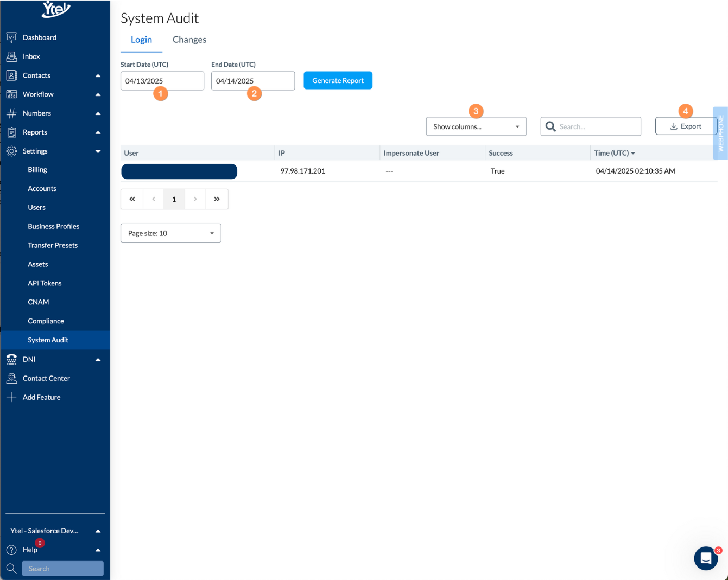Viewport: 728px width, 580px height.
Task: Click the Add Feature plus icon
Action: [x=11, y=397]
